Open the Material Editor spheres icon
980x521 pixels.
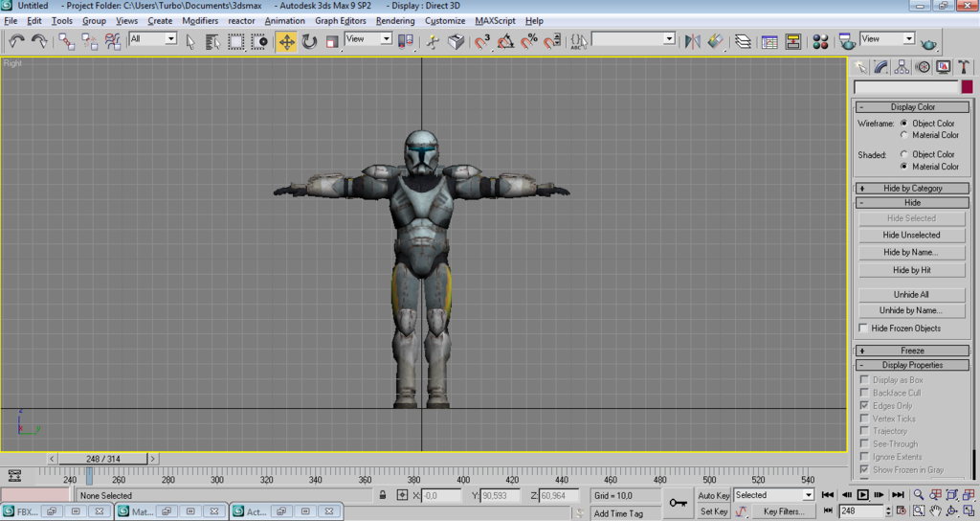[820, 42]
